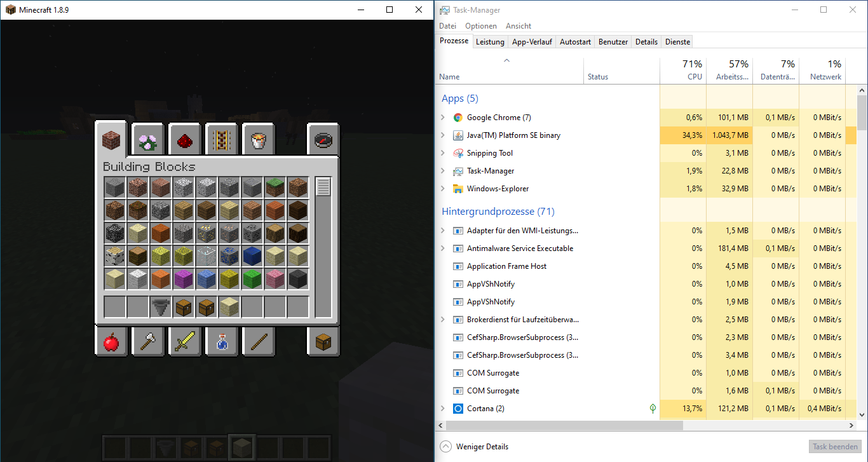The image size is (868, 462).
Task: Open the Survival Inventory chest tab
Action: (323, 343)
